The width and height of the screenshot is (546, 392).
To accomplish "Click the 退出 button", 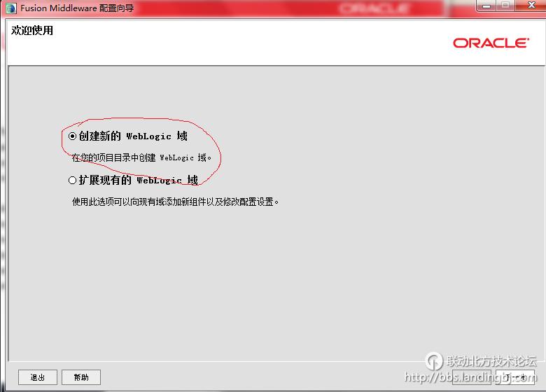I will [x=38, y=377].
